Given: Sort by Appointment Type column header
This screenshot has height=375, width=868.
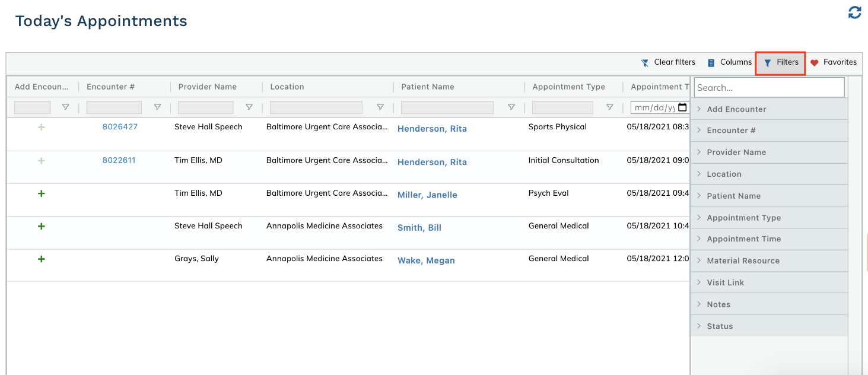Looking at the screenshot, I should pos(569,87).
